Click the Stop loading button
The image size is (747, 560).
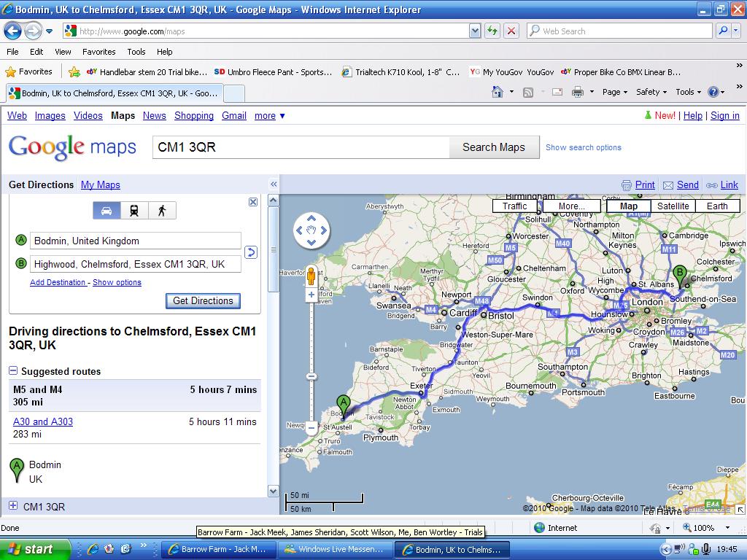pos(511,31)
